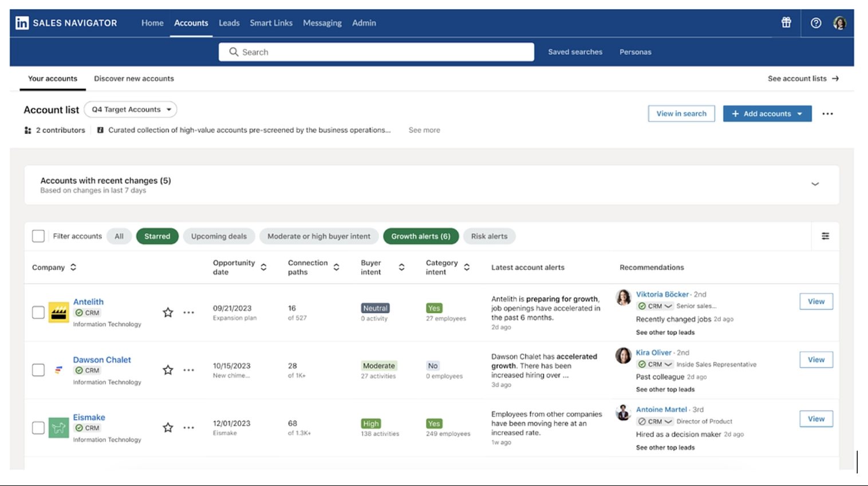This screenshot has width=868, height=486.
Task: Click the Antelith company logo
Action: pos(58,312)
